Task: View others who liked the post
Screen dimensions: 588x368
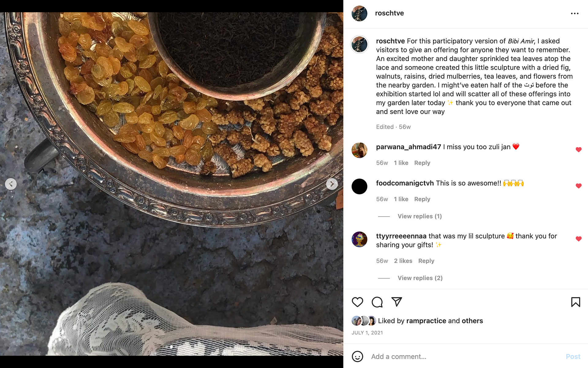Action: click(472, 321)
